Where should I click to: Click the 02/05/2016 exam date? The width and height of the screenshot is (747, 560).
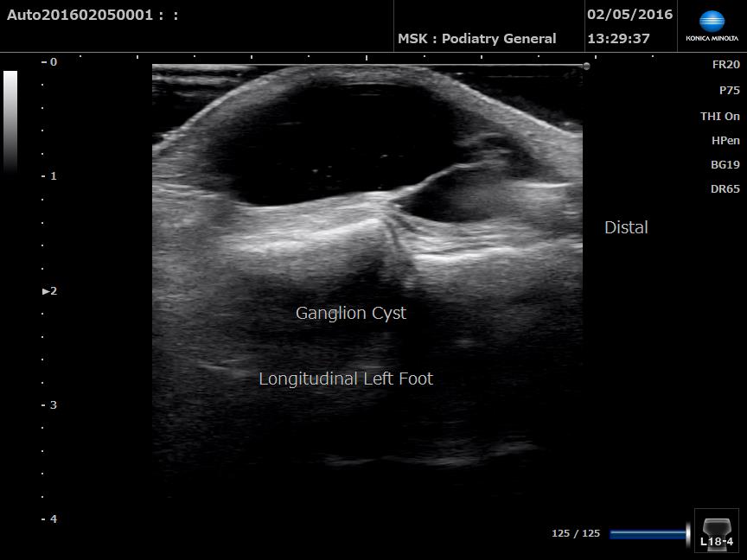click(x=629, y=15)
